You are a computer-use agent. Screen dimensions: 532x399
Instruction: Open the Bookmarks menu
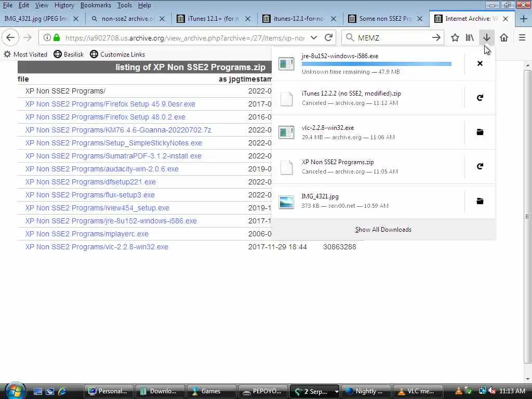pos(96,5)
